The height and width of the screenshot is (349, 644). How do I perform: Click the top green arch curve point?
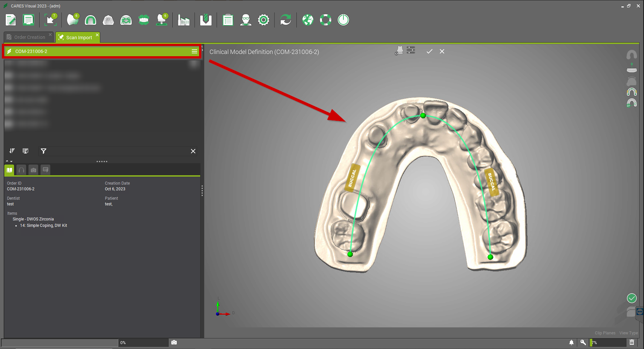tap(423, 115)
